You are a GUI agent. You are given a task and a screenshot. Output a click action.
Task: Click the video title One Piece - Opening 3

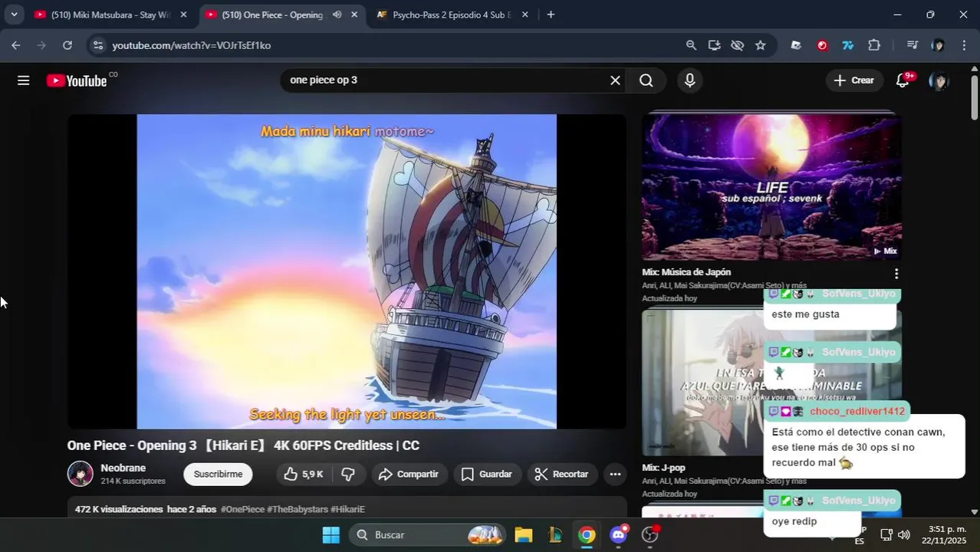click(x=243, y=445)
